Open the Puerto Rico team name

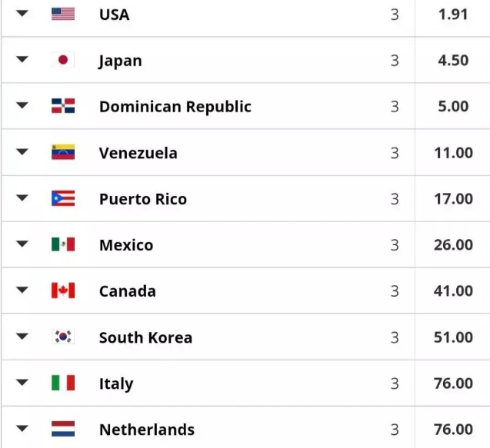tap(143, 199)
